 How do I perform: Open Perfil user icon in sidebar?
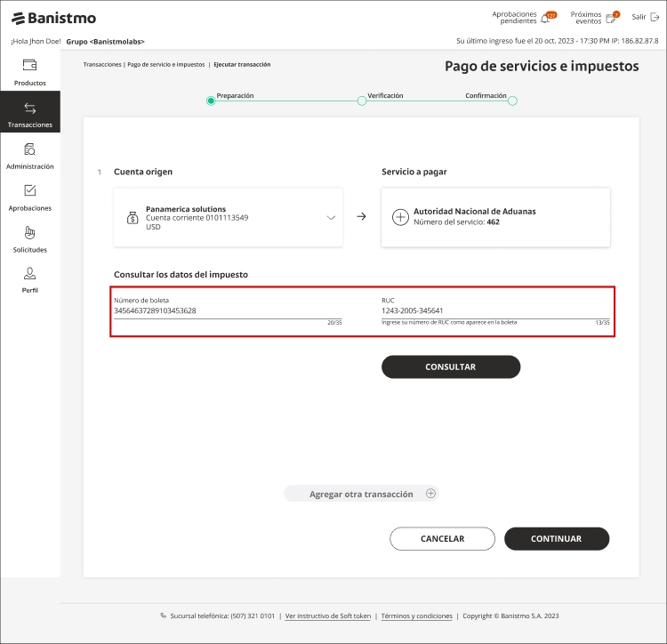tap(29, 273)
